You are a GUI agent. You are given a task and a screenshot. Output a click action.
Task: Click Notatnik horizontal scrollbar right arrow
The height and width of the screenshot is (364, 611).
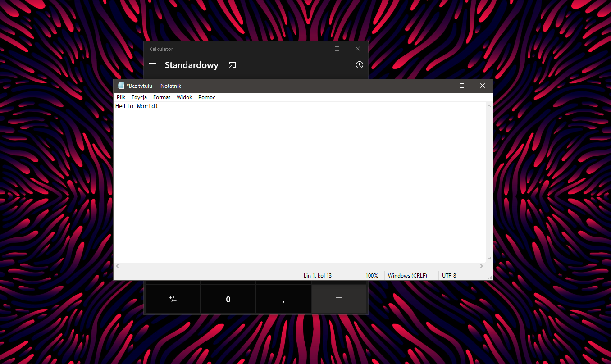[482, 266]
